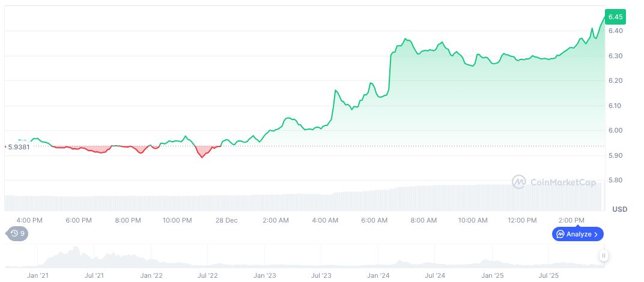644x282 pixels.
Task: Select Jan '23 on the navigator timeline
Action: pyautogui.click(x=264, y=275)
